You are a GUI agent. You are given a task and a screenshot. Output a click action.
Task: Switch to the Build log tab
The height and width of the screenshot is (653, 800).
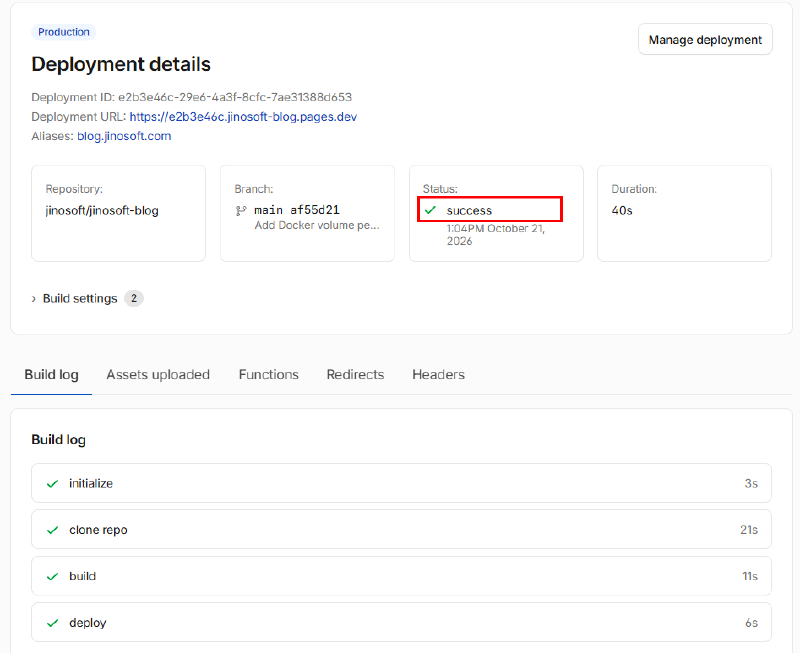(x=52, y=375)
